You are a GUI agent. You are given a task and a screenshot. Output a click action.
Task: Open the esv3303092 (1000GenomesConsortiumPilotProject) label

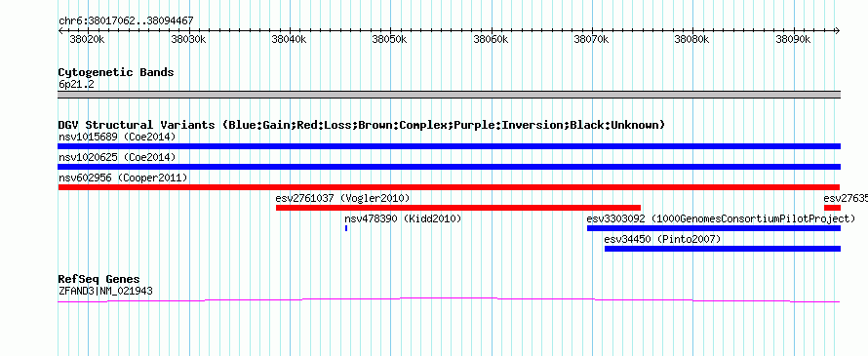click(x=721, y=218)
